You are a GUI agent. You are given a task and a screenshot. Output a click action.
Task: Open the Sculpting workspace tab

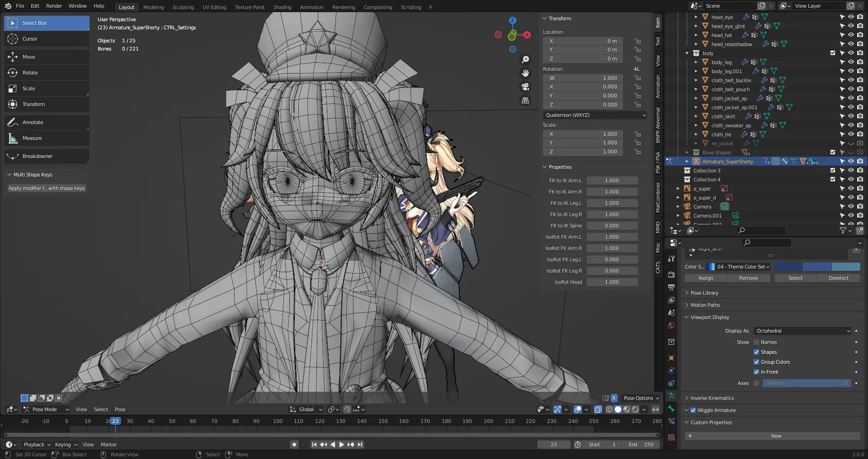[183, 7]
